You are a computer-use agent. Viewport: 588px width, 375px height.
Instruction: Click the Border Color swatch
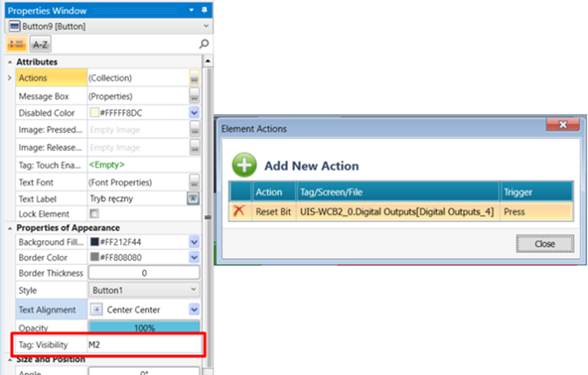[94, 257]
